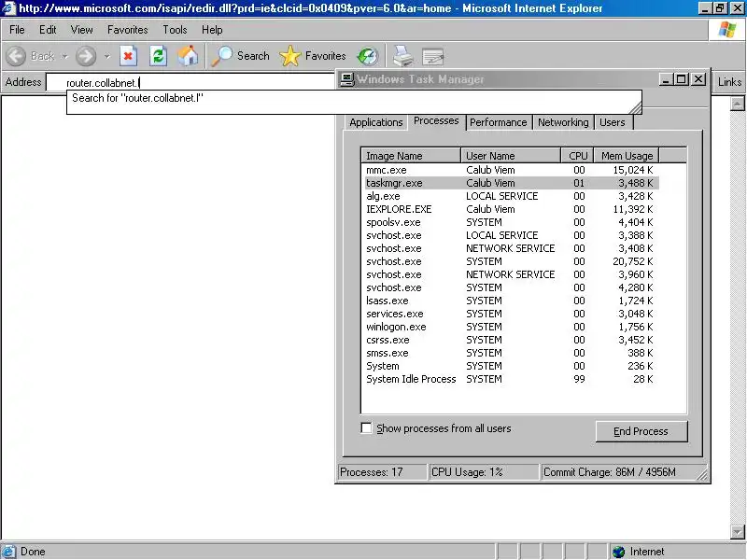Switch to the Performance tab
This screenshot has width=747, height=560.
(499, 122)
